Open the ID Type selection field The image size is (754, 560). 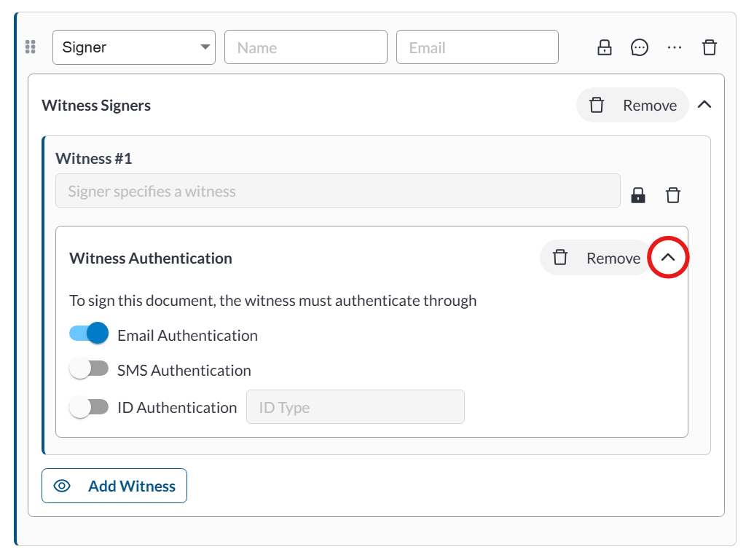(x=356, y=407)
